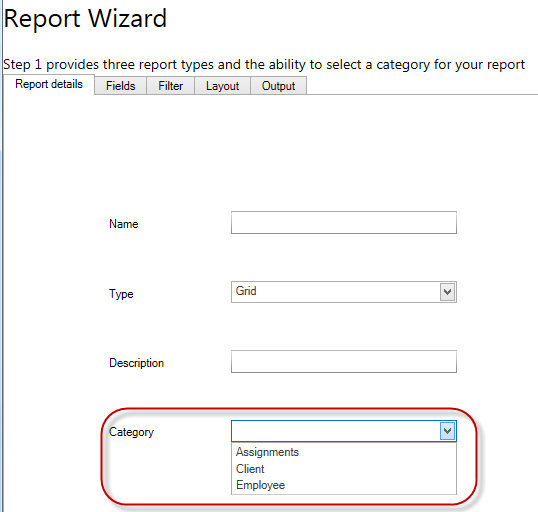The height and width of the screenshot is (512, 538).
Task: Go to the Layout tab
Action: point(222,85)
